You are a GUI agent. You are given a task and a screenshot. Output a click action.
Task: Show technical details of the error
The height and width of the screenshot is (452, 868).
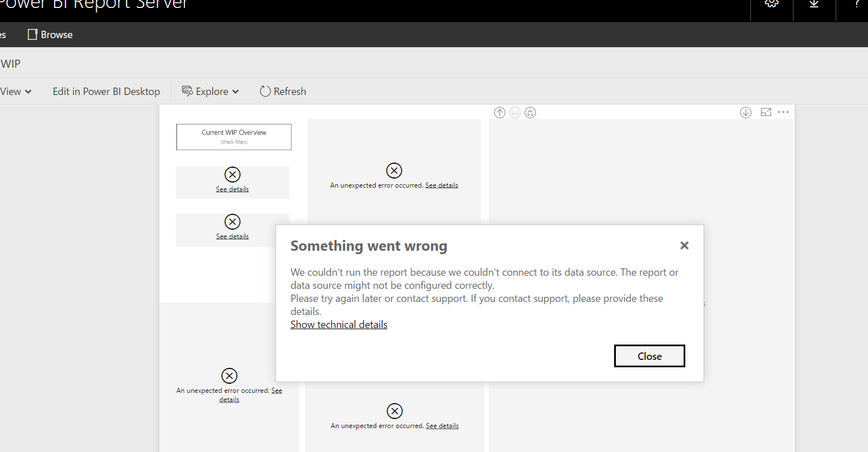pyautogui.click(x=339, y=325)
